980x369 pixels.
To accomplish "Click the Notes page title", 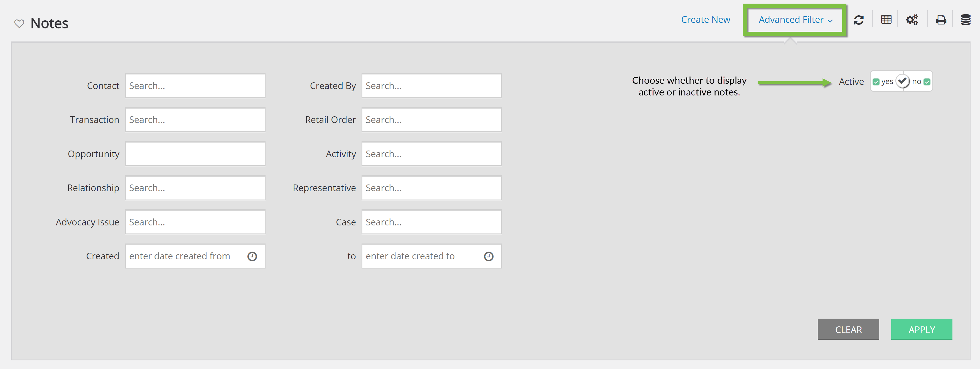I will pos(50,24).
